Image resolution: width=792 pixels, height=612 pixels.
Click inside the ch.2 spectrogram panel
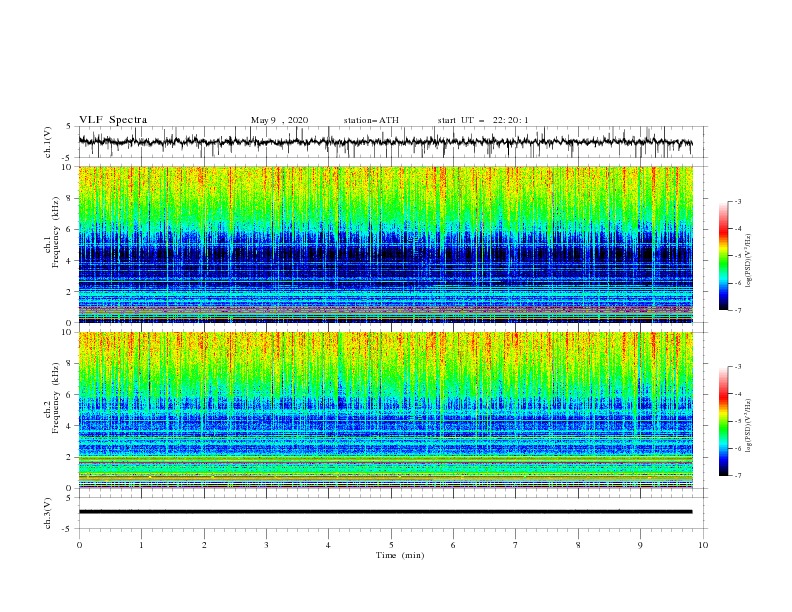click(385, 410)
